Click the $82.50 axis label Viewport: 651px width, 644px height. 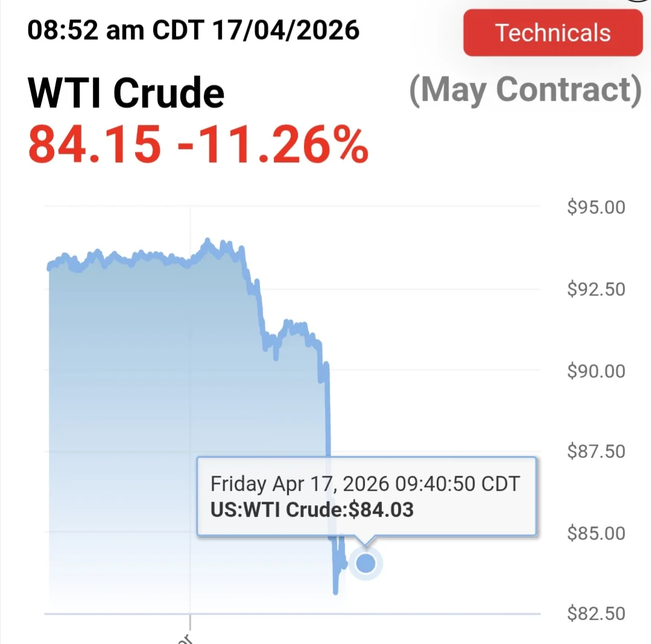click(596, 613)
